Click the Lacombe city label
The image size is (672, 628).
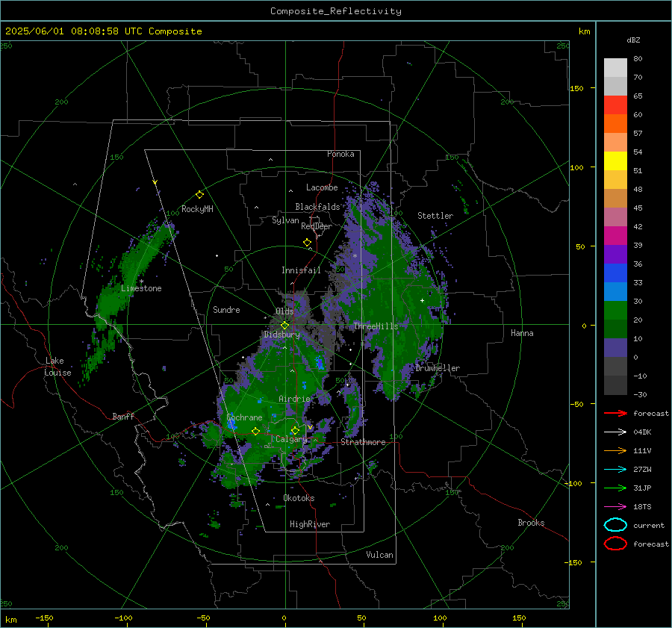322,187
